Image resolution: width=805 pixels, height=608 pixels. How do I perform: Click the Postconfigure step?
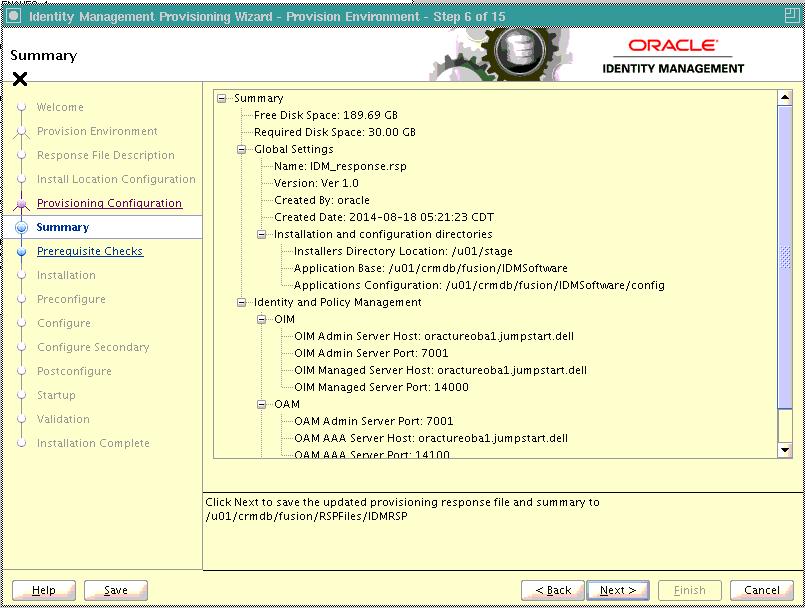(x=74, y=371)
